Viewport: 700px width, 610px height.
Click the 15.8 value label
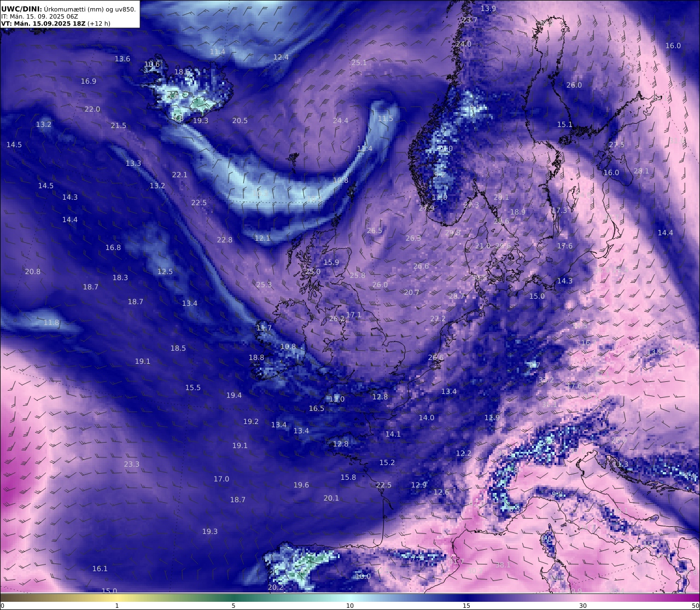tap(348, 477)
